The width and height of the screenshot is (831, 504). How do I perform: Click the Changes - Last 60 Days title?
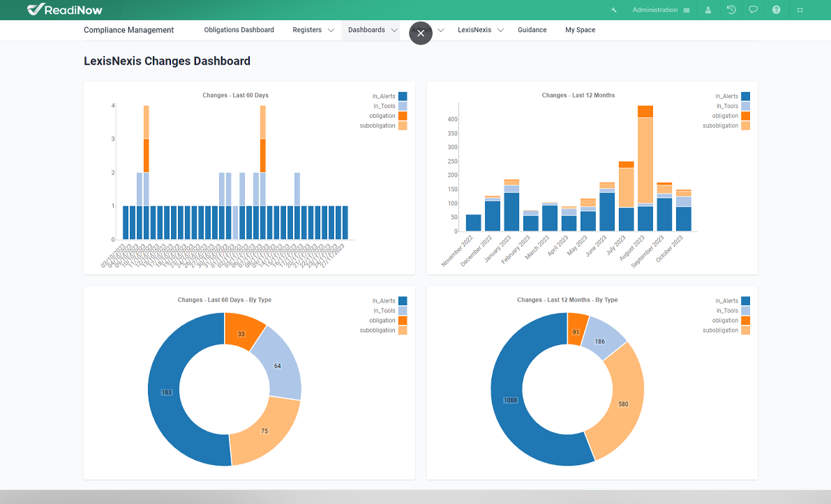[235, 96]
